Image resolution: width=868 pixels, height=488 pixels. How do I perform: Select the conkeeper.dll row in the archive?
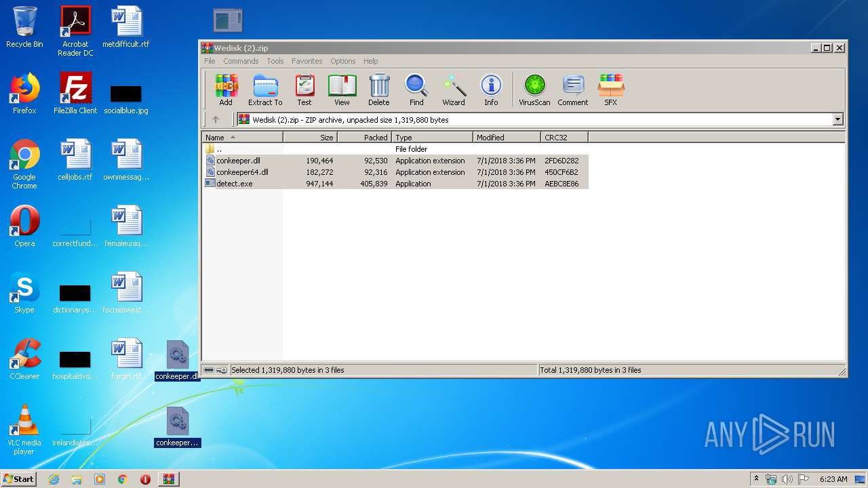[x=395, y=161]
